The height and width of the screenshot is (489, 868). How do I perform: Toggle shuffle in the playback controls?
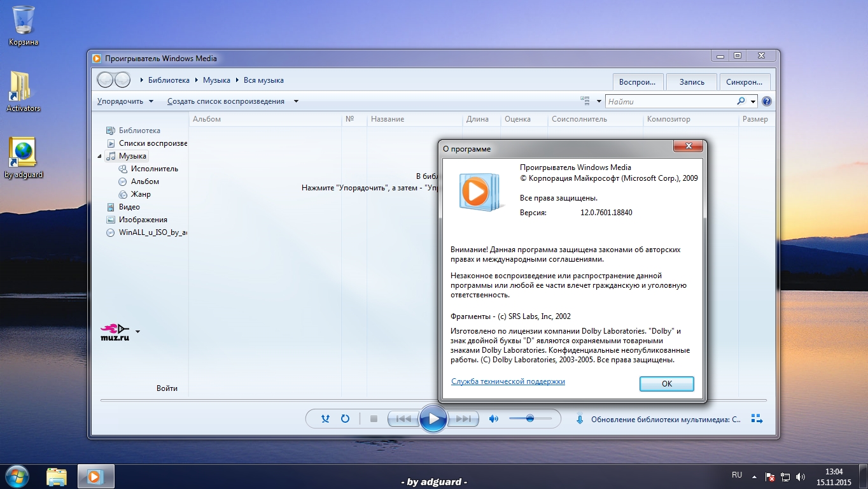(x=325, y=418)
